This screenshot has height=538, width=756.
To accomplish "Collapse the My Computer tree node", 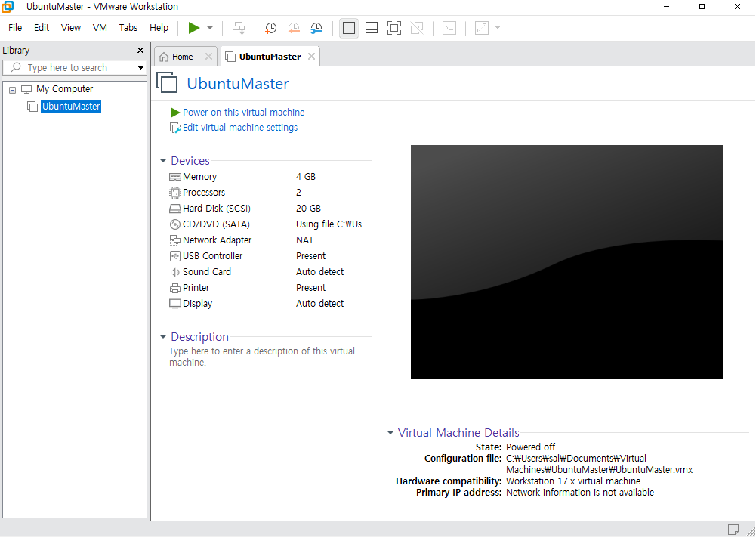I will click(x=13, y=90).
